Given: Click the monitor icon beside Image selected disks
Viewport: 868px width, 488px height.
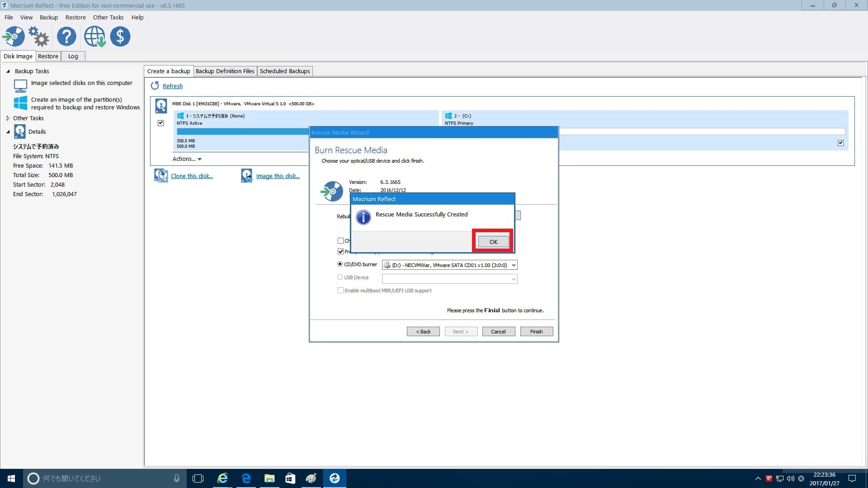Looking at the screenshot, I should pyautogui.click(x=20, y=86).
